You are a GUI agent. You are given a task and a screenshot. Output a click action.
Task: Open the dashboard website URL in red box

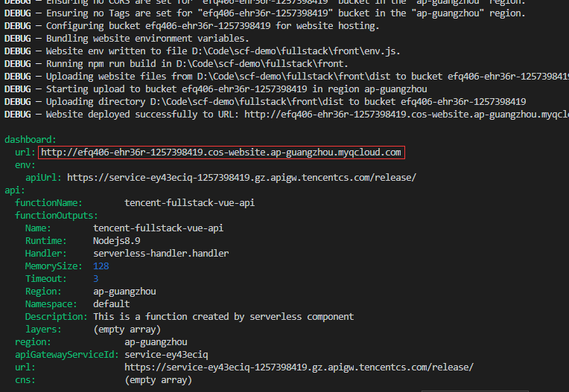pyautogui.click(x=220, y=152)
